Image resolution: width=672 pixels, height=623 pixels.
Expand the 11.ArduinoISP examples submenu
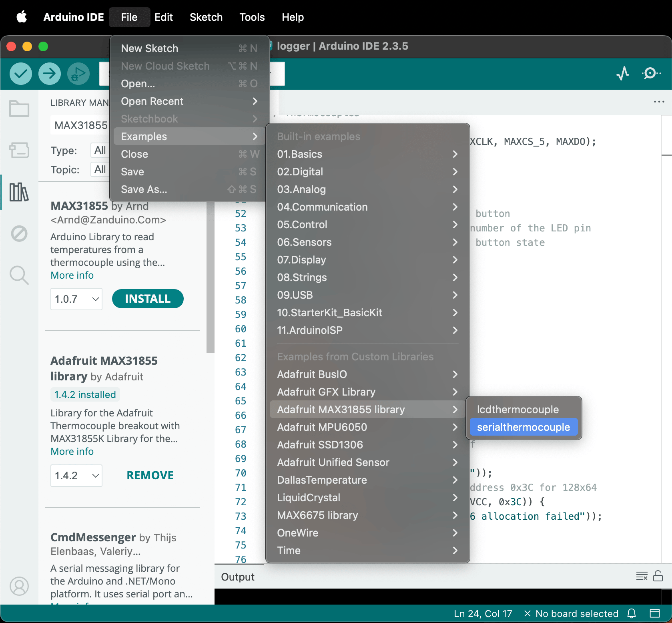(x=367, y=330)
